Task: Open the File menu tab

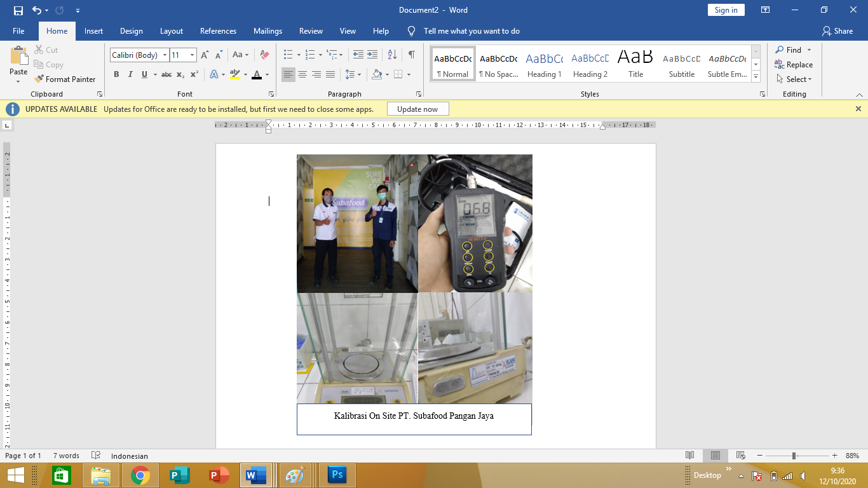Action: click(x=18, y=31)
